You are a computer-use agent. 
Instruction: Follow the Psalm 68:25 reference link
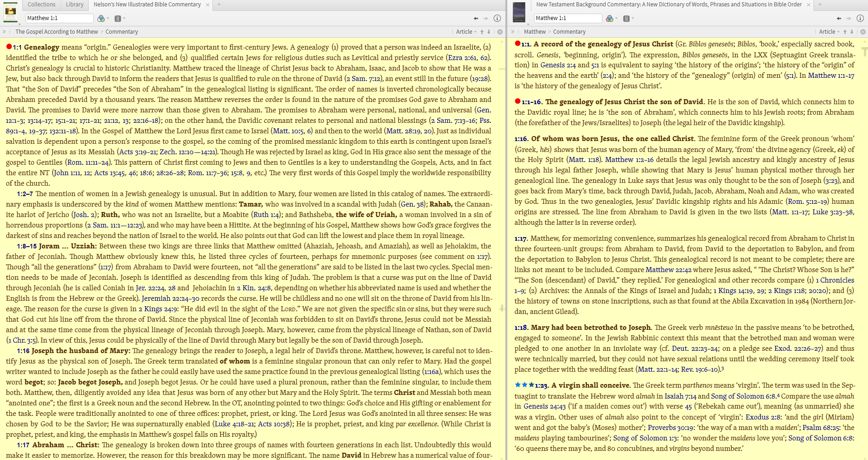(821, 428)
